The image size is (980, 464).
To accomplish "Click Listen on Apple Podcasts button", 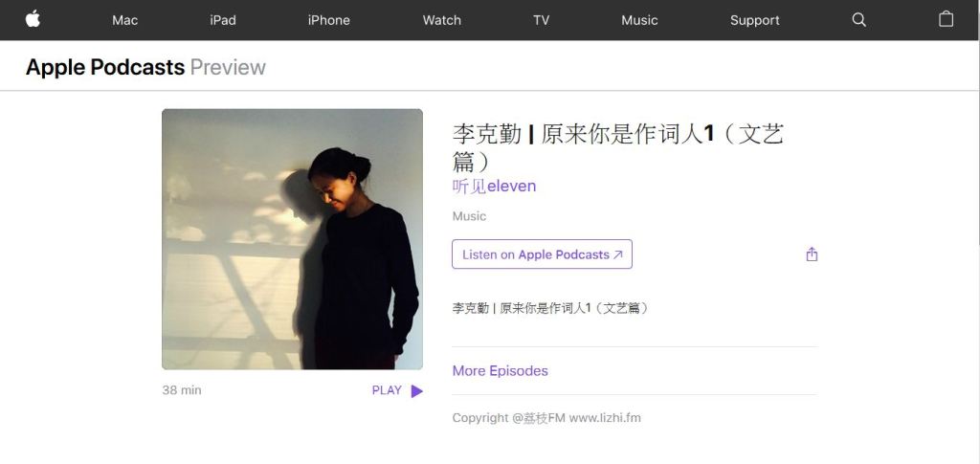I will (x=542, y=254).
